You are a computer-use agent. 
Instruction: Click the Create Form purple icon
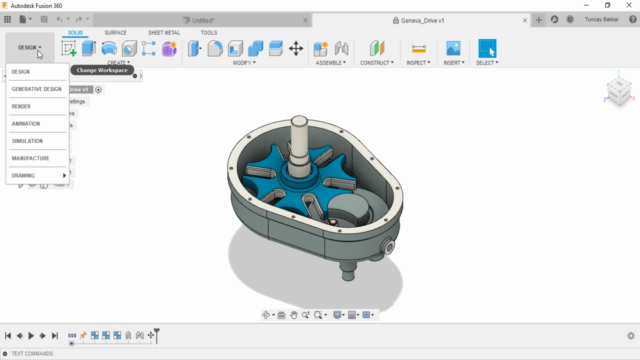tap(169, 49)
